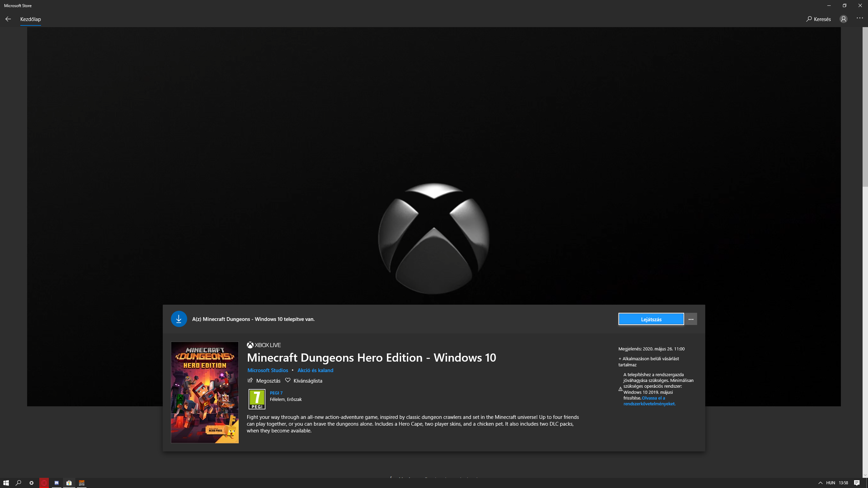Open the three-dot options next to Lejátszás
The width and height of the screenshot is (868, 488).
(691, 319)
